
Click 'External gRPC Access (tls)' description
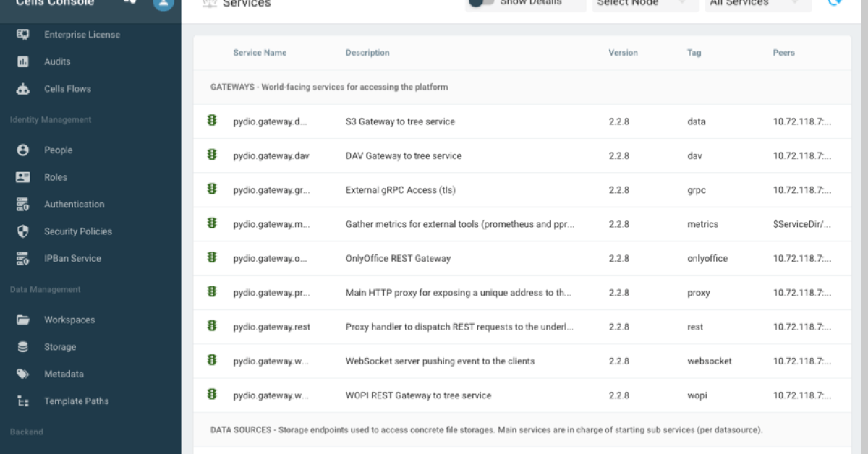tap(401, 190)
